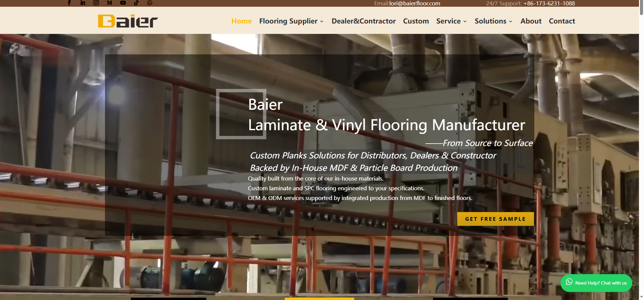This screenshot has width=644, height=300.
Task: Click "Backed by In-House MDF & Particle Board Production"
Action: (x=354, y=168)
